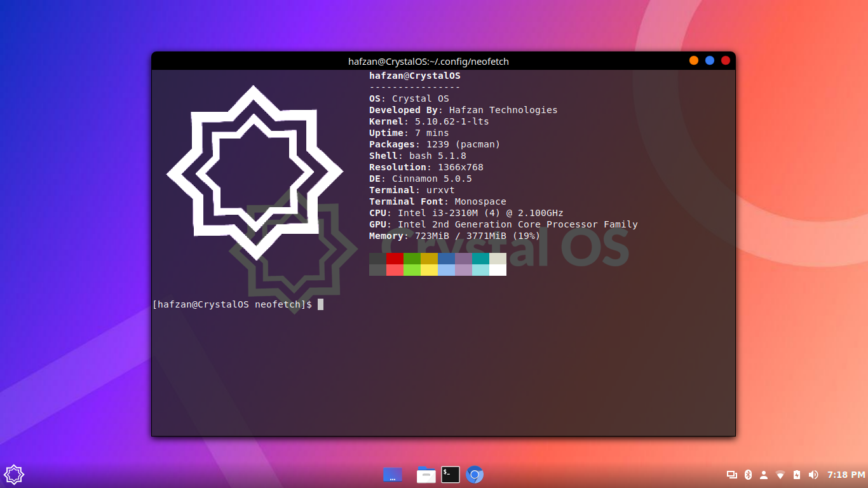Click the bold hafzan@CrystalOS neofetch header

415,76
